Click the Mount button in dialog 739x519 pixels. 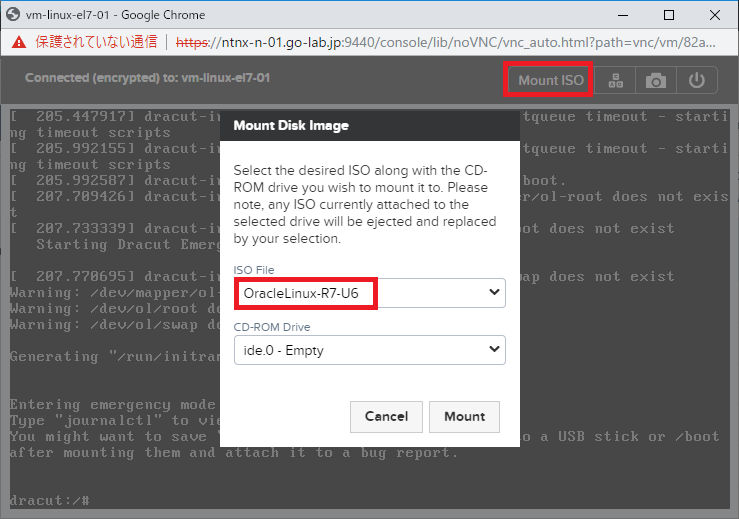(464, 417)
